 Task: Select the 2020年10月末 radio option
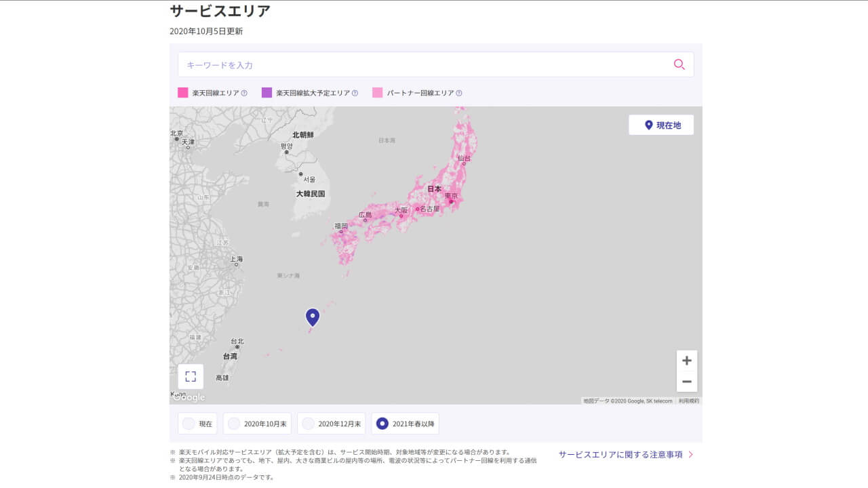pos(257,424)
